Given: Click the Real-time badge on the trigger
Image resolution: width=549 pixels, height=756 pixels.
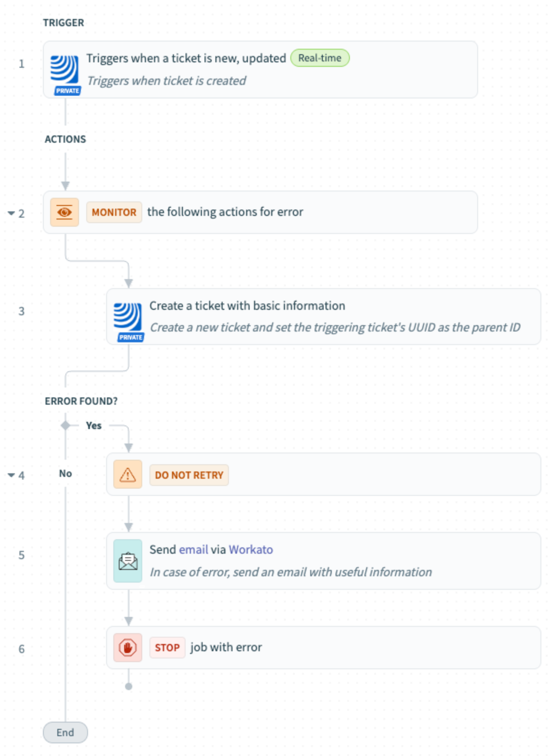Looking at the screenshot, I should tap(320, 58).
